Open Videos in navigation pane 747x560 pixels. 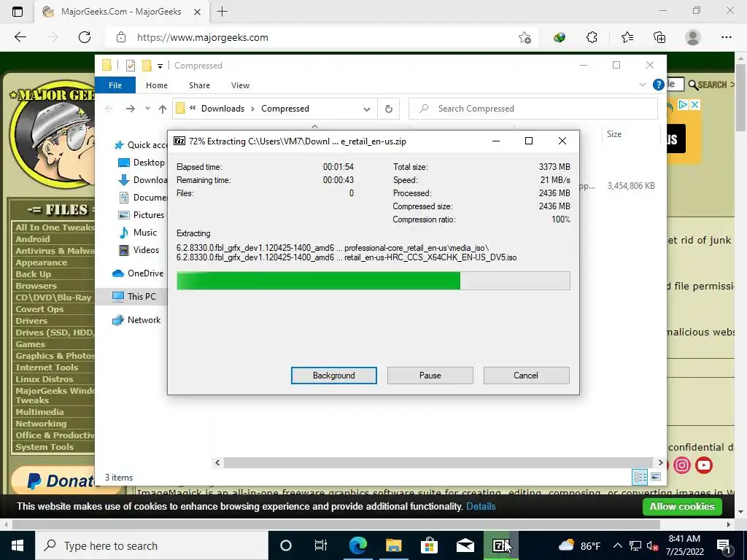[x=139, y=250]
